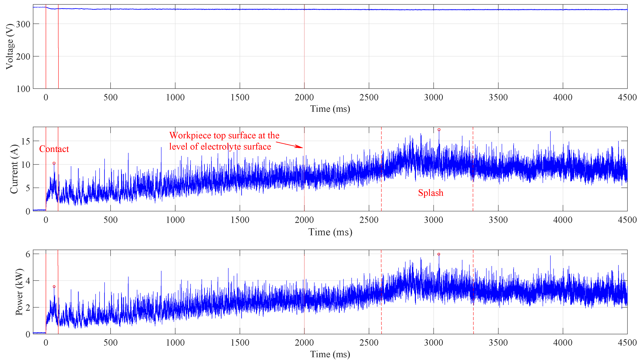
Task: Click the red "Contact" annotation
Action: (x=54, y=149)
